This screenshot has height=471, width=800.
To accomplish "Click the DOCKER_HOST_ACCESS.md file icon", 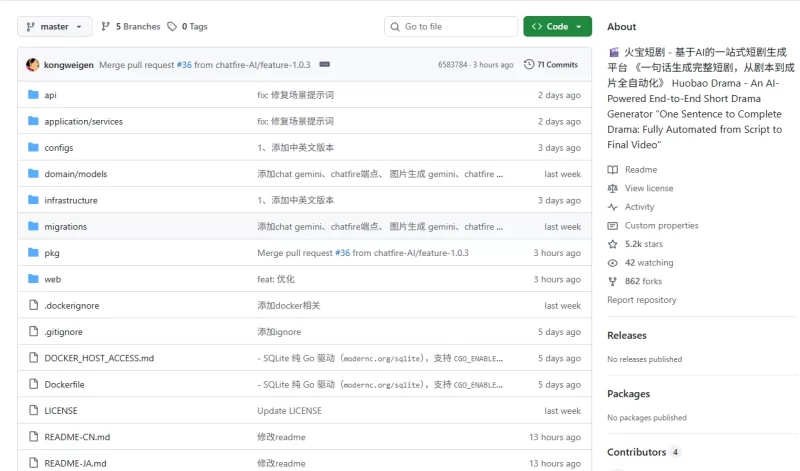I will pyautogui.click(x=33, y=358).
